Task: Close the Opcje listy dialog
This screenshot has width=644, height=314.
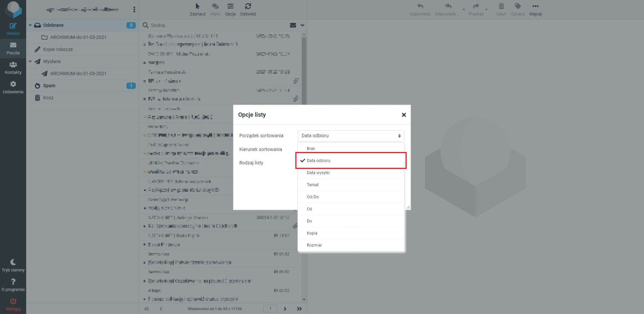Action: pyautogui.click(x=404, y=115)
